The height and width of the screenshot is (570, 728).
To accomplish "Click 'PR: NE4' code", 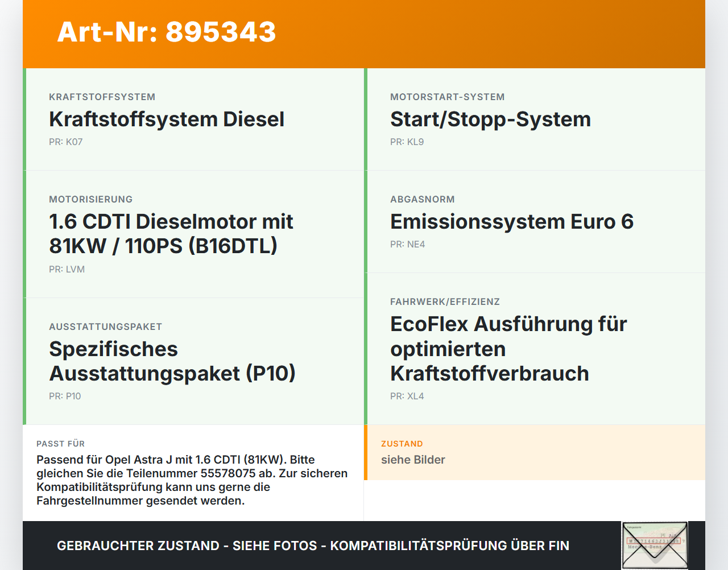I will 408,245.
